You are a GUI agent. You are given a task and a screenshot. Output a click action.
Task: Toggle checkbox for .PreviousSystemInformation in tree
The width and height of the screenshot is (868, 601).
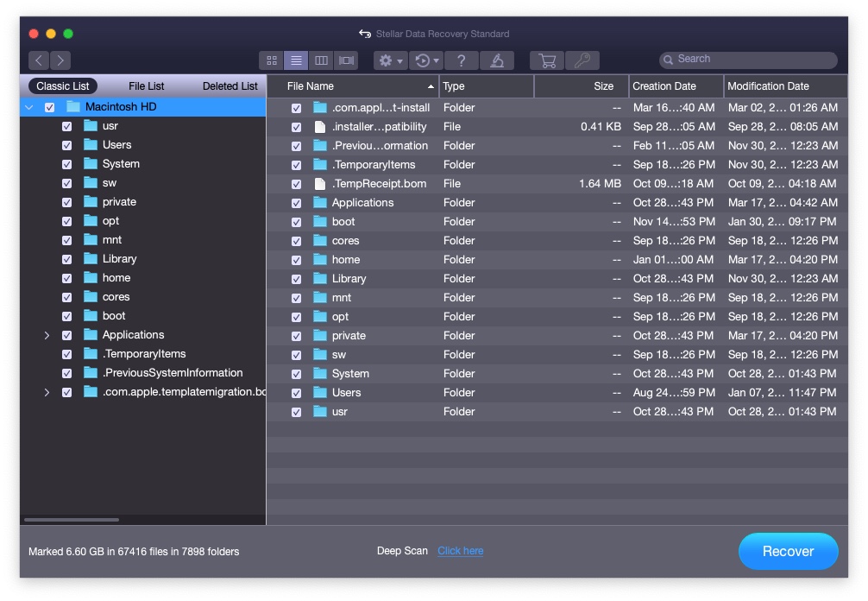click(x=67, y=373)
